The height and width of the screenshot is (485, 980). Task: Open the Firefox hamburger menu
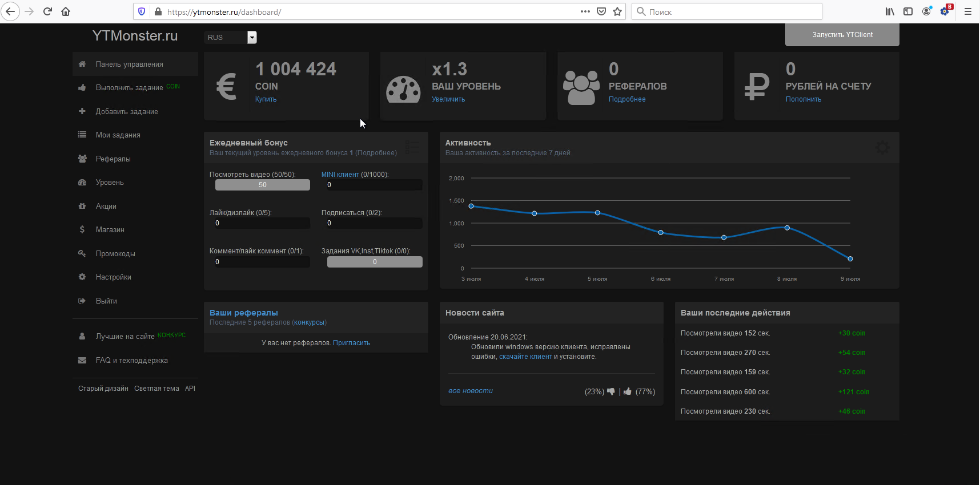click(x=968, y=11)
